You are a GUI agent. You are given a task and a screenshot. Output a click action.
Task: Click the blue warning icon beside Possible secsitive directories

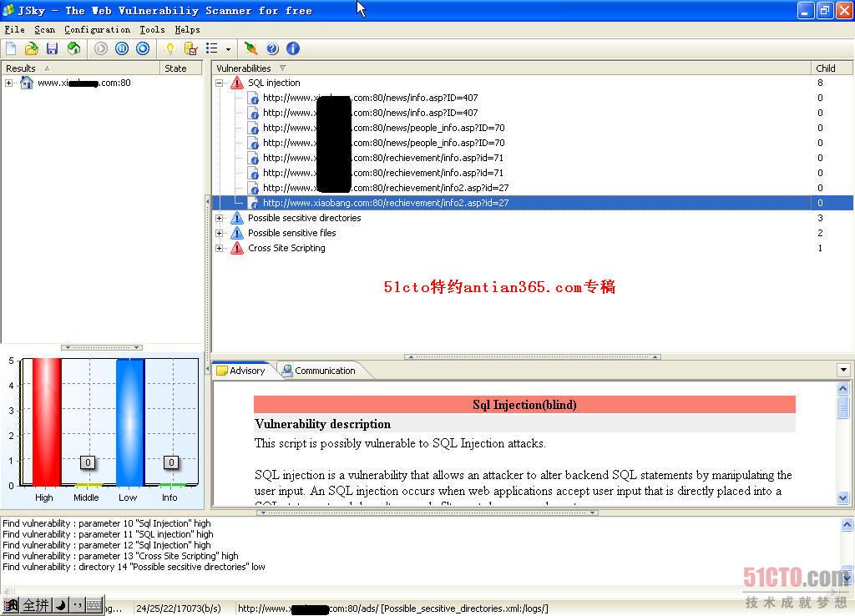(236, 218)
